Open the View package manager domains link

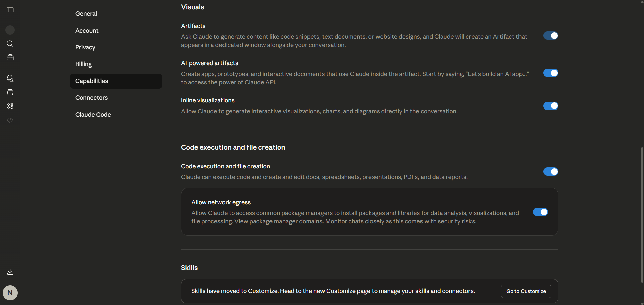pyautogui.click(x=278, y=221)
